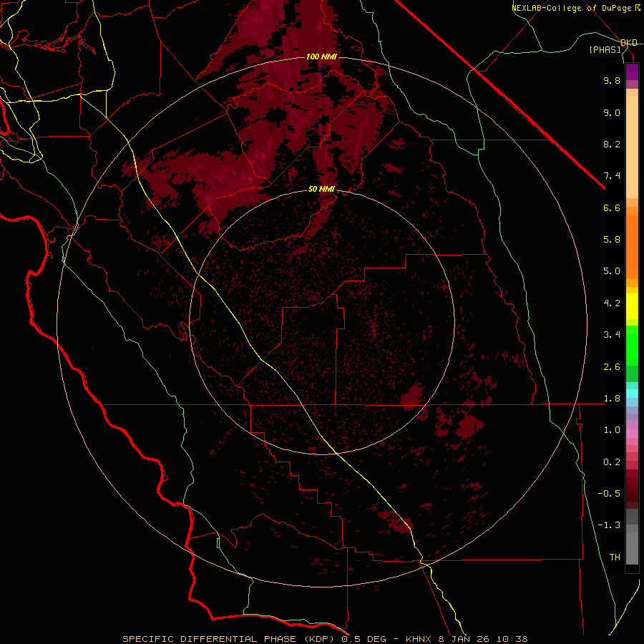644x644 pixels.
Task: Click the purple band atop the color bar
Action: 632,72
